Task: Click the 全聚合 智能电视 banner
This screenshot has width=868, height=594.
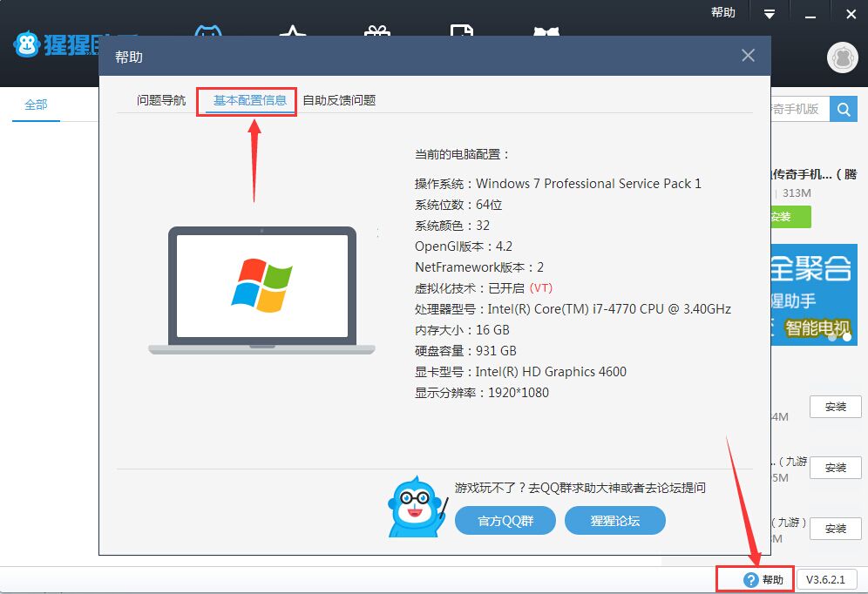Action: tap(814, 294)
